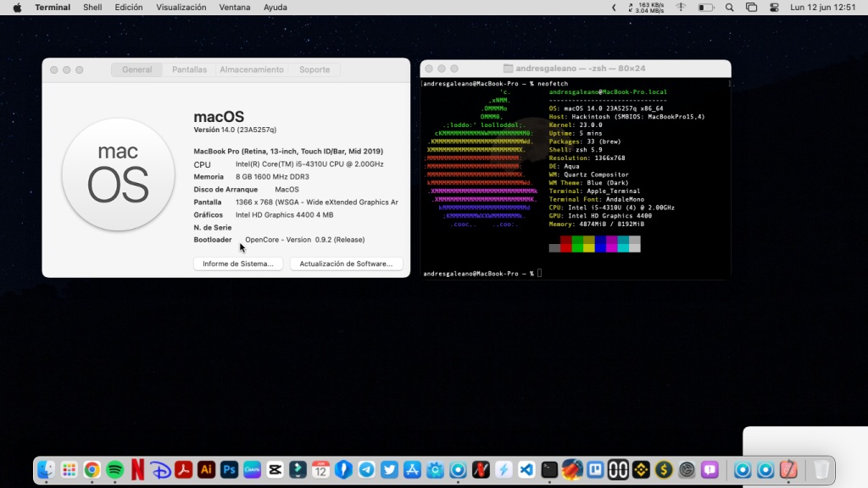
Task: Open the Trash in the dock
Action: [821, 469]
